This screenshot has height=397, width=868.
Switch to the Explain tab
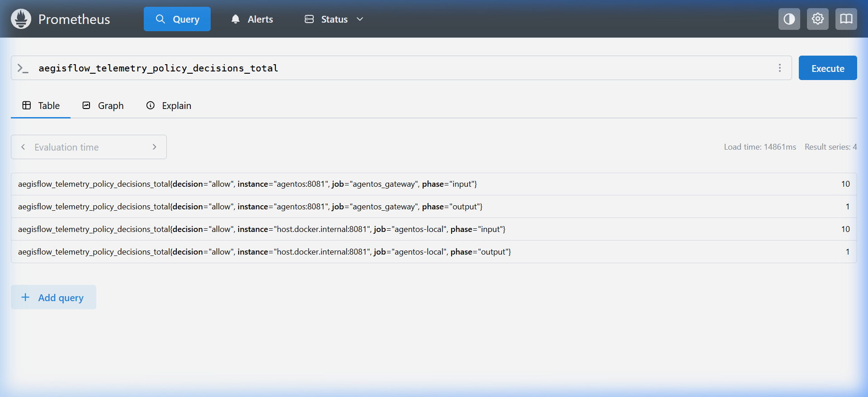[x=169, y=106]
